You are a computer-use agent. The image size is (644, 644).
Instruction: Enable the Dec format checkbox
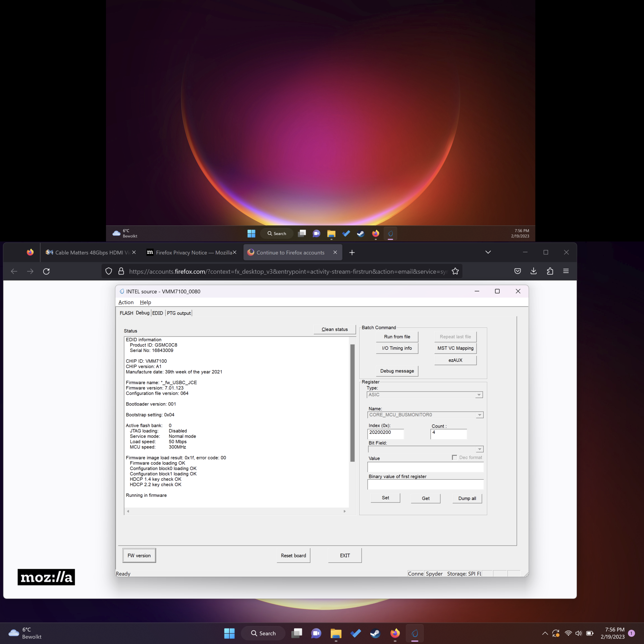point(454,457)
